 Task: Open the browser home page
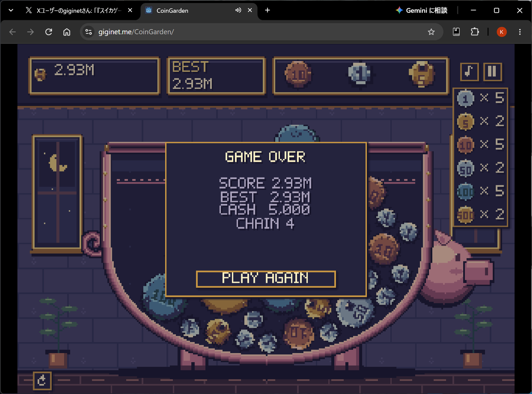click(67, 32)
